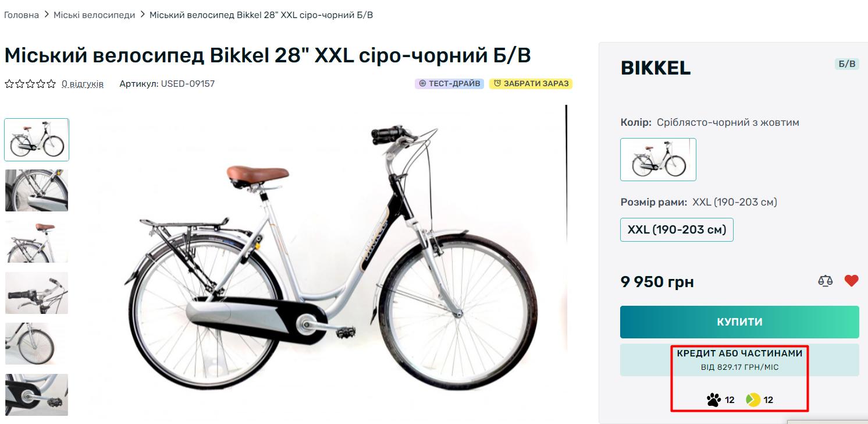Click the compare scales icon
This screenshot has width=868, height=424.
pos(825,282)
